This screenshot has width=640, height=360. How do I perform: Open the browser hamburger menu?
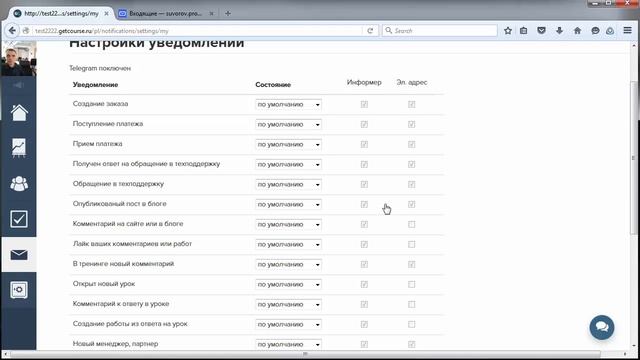627,31
